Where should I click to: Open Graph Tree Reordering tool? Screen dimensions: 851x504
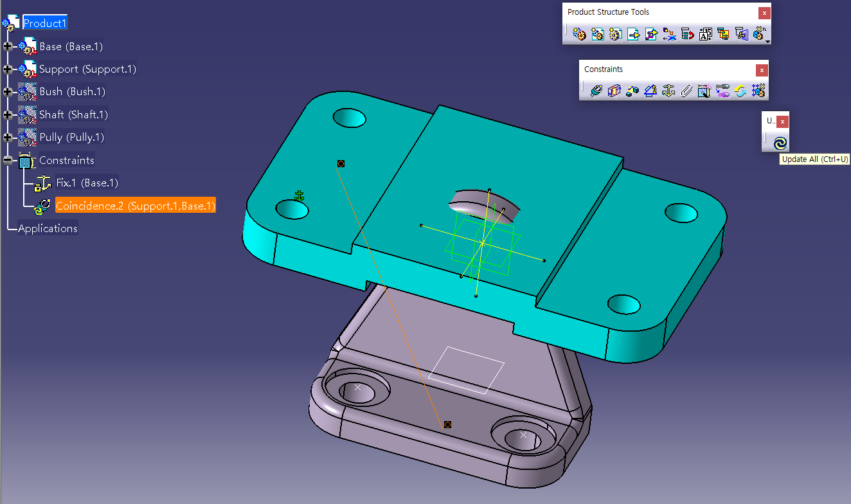pyautogui.click(x=688, y=35)
